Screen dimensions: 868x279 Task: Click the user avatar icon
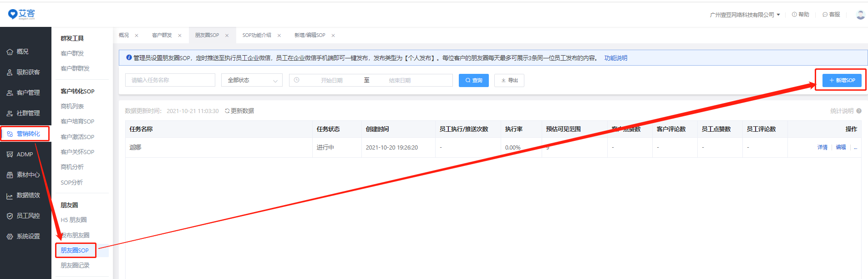(x=860, y=15)
